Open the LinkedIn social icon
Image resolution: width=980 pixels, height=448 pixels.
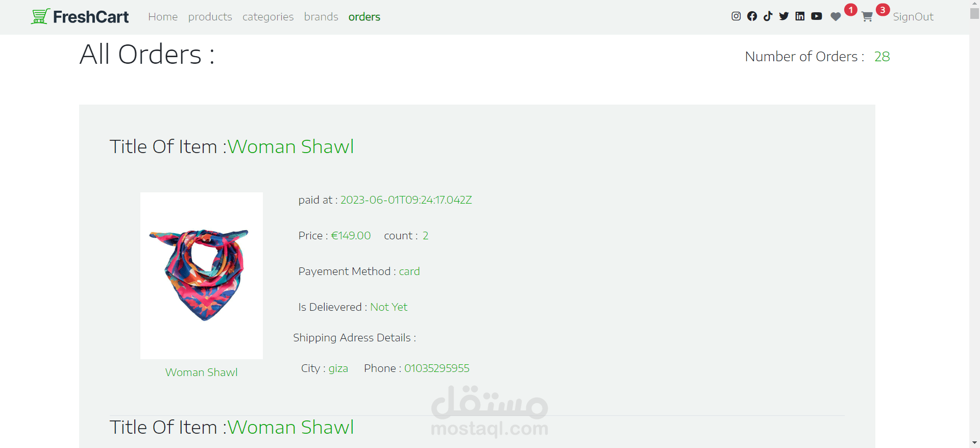800,16
